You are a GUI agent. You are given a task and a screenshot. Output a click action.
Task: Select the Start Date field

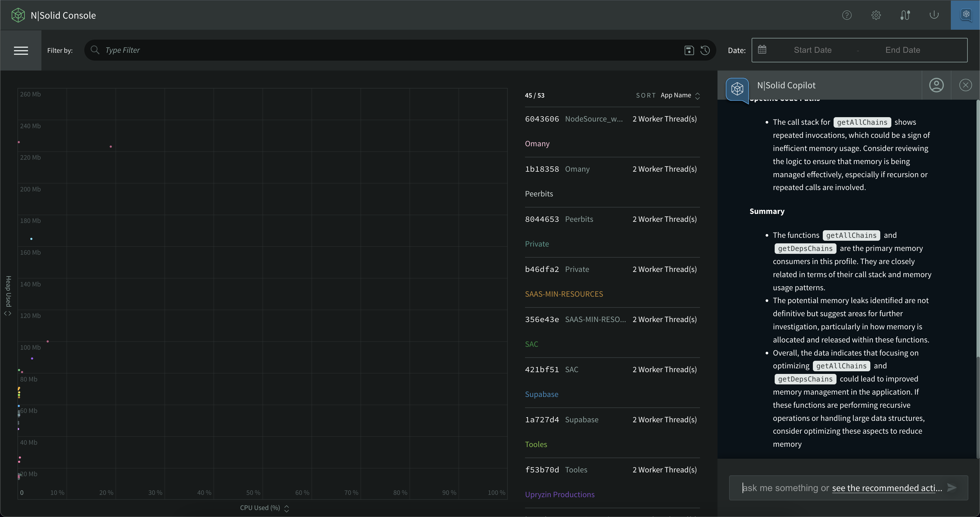pos(813,50)
